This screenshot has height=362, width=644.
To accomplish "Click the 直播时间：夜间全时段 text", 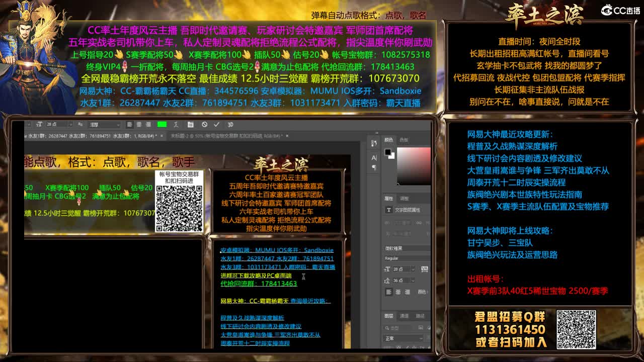I will click(x=539, y=42).
